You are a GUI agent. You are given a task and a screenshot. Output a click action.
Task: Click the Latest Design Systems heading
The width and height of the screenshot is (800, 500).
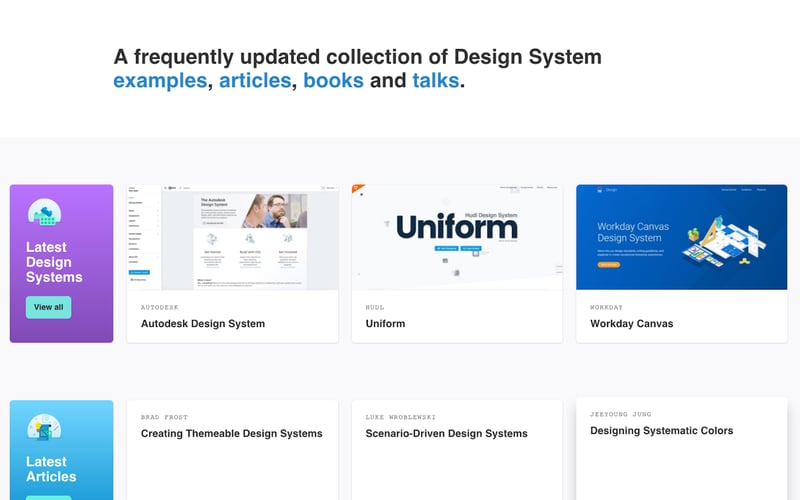[54, 262]
